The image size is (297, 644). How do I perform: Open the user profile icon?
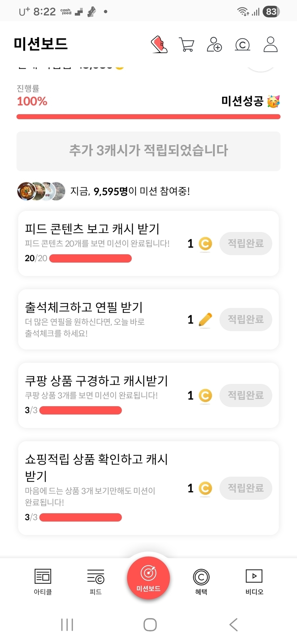click(271, 45)
